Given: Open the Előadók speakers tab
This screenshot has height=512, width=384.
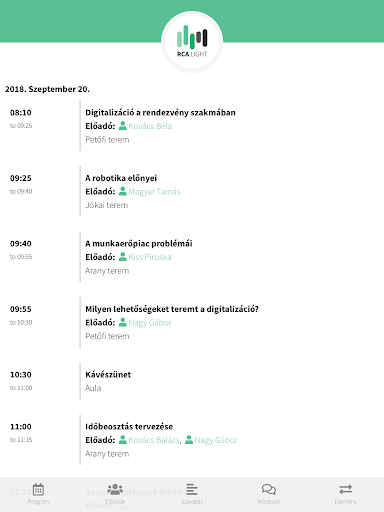Looking at the screenshot, I should 115,494.
